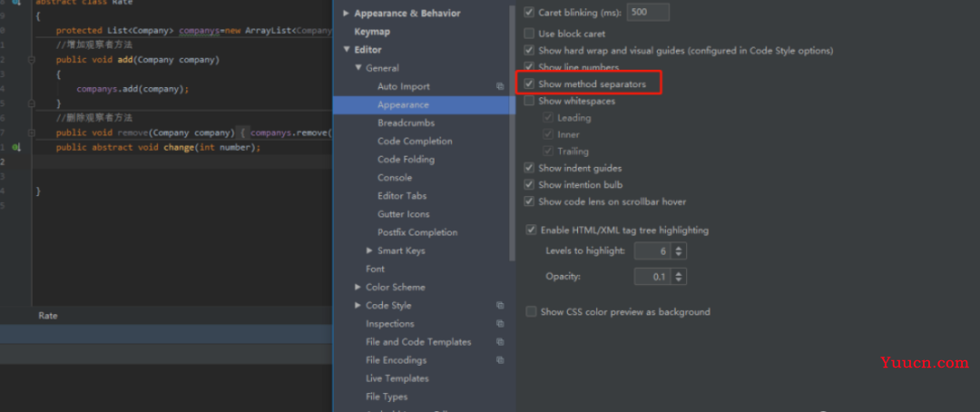Toggle the Caret blinking checkbox
Image resolution: width=980 pixels, height=412 pixels.
pyautogui.click(x=529, y=11)
